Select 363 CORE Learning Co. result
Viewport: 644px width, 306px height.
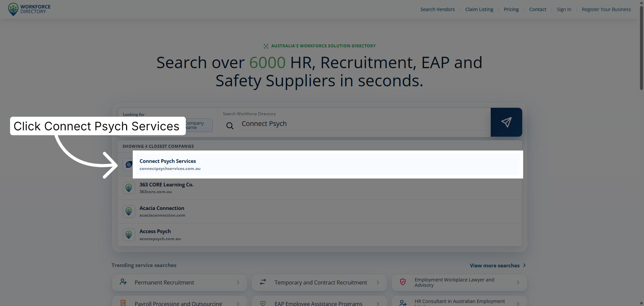(320, 188)
